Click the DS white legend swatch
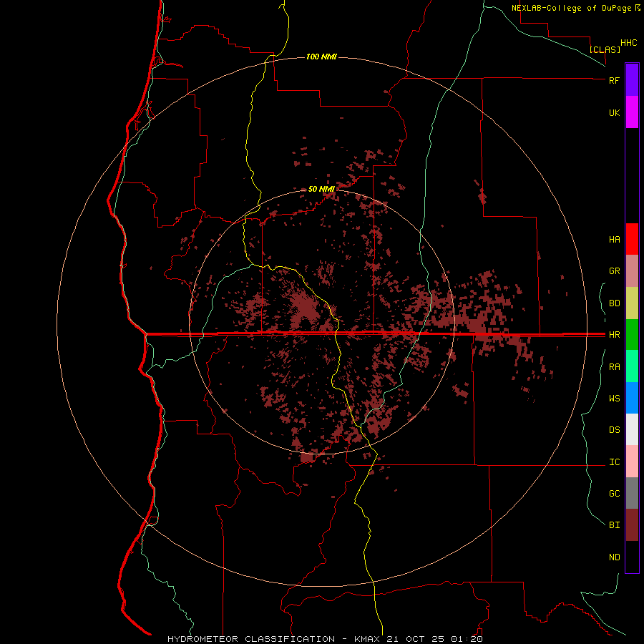 tap(632, 429)
